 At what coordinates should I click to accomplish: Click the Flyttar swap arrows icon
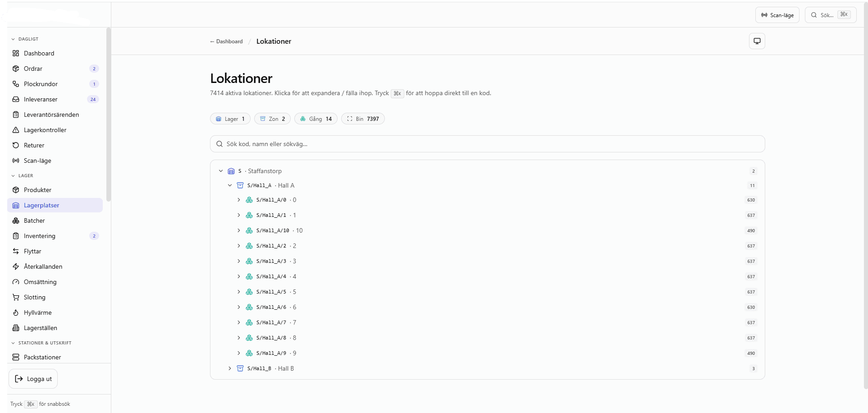click(x=16, y=251)
